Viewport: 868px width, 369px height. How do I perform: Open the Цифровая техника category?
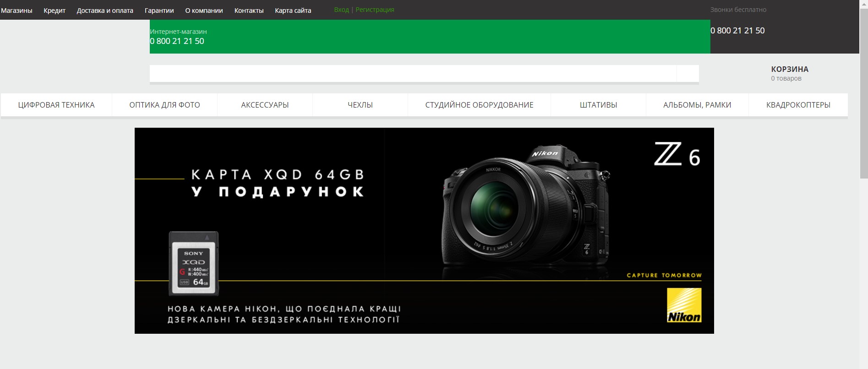(56, 105)
